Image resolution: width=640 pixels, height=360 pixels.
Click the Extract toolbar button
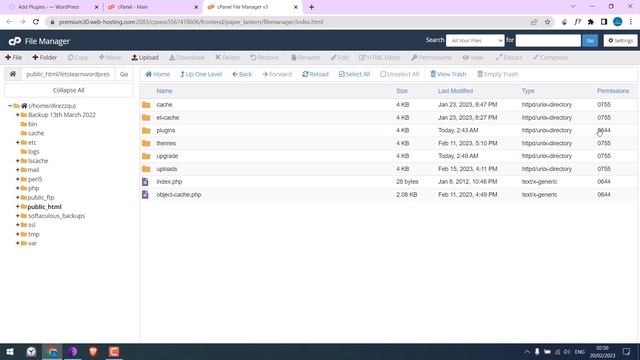click(x=509, y=58)
